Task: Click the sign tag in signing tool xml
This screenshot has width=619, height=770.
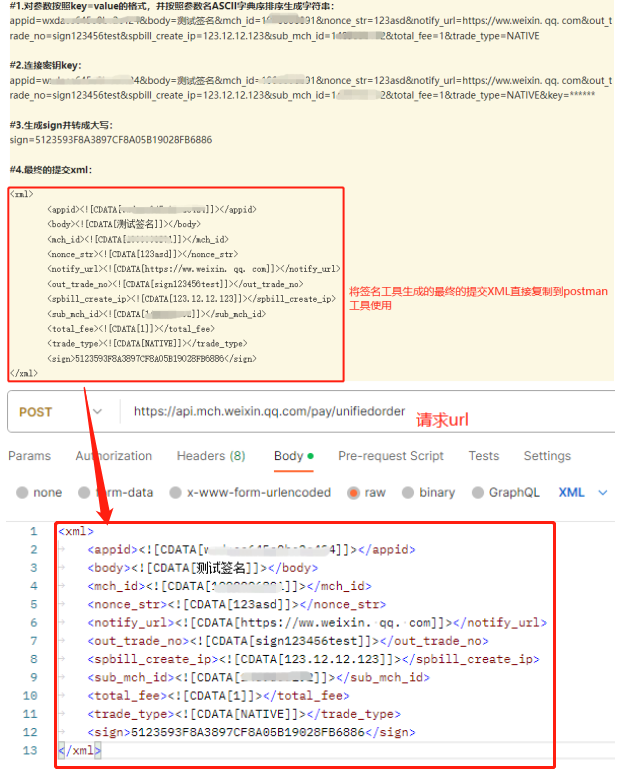Action: click(152, 358)
